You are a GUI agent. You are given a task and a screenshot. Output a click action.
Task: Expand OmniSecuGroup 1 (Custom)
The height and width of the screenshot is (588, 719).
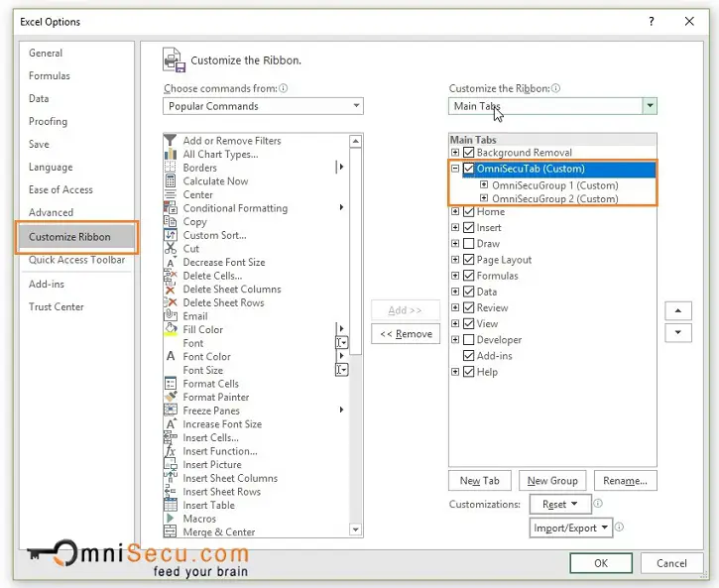pyautogui.click(x=484, y=184)
